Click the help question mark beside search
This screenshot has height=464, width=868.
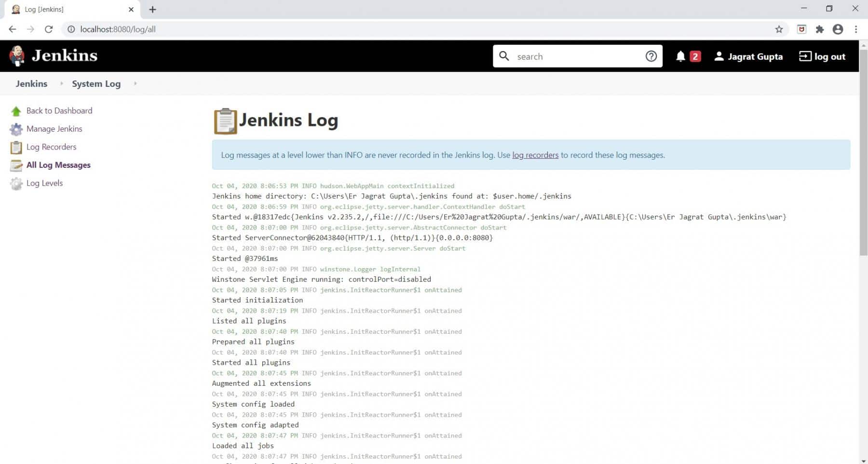click(x=651, y=56)
